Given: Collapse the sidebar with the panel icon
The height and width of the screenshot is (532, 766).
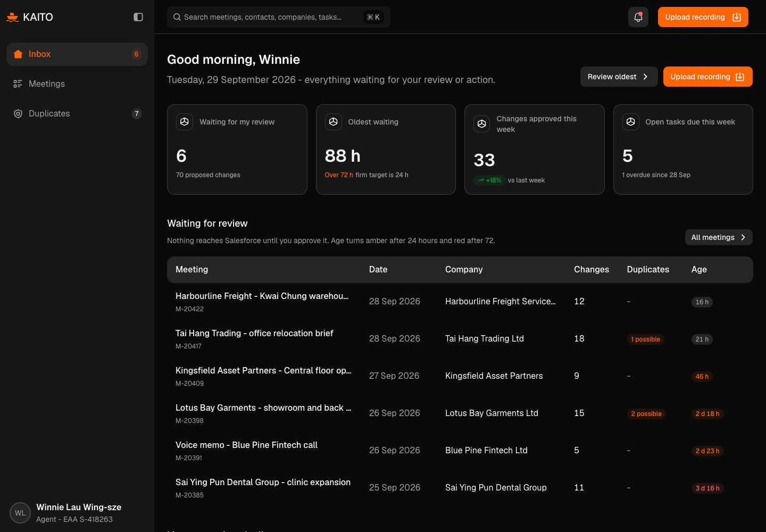Looking at the screenshot, I should (x=138, y=17).
